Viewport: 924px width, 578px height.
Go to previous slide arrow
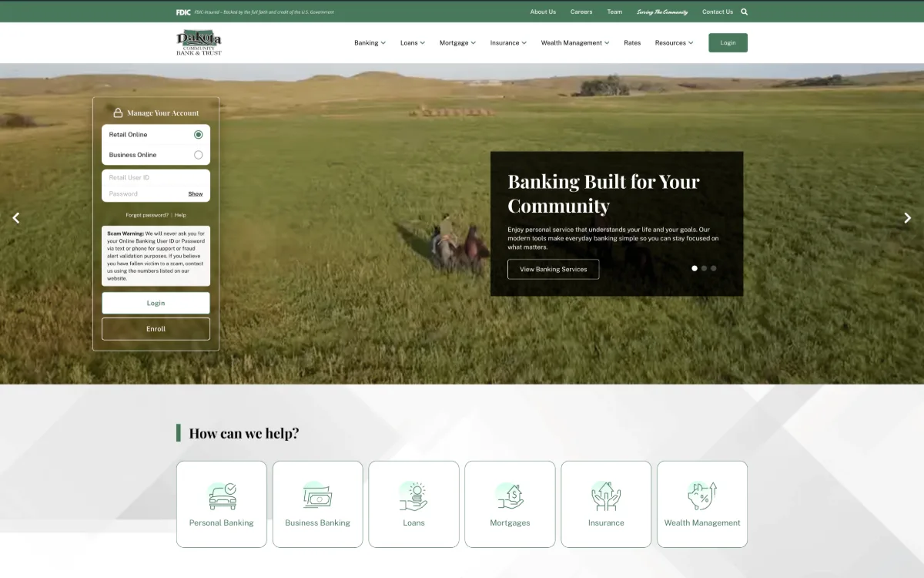pyautogui.click(x=15, y=218)
